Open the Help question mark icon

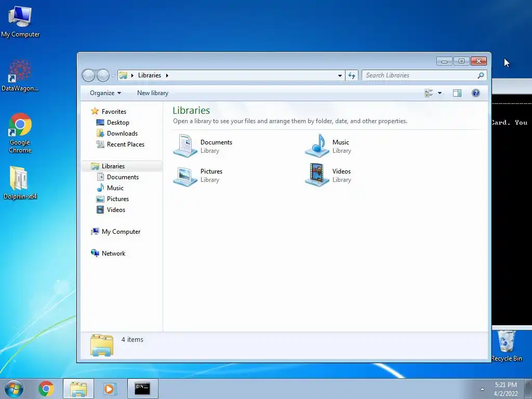(x=476, y=93)
